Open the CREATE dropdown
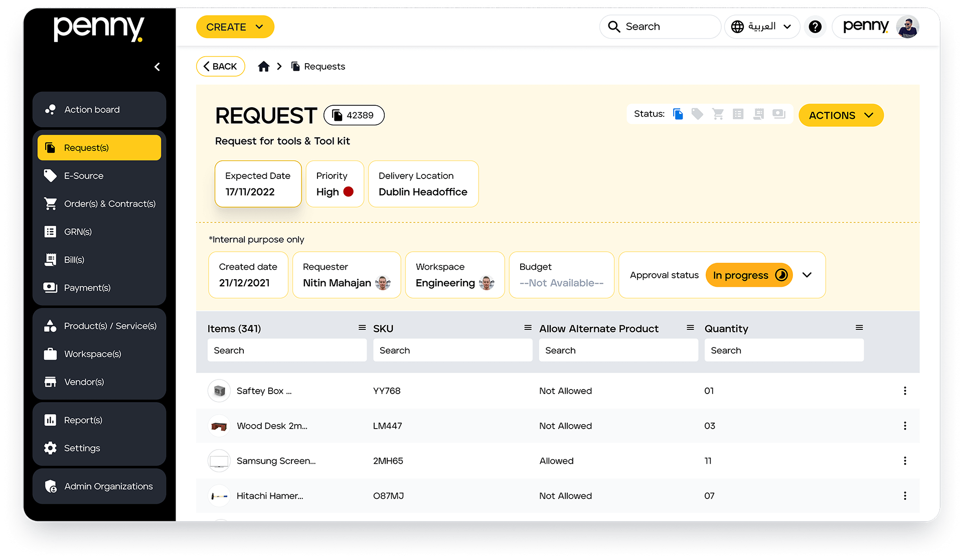The width and height of the screenshot is (963, 560). (x=235, y=27)
